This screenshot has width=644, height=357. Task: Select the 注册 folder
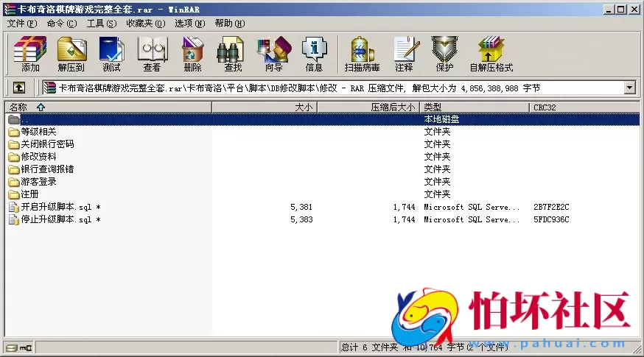(x=29, y=194)
